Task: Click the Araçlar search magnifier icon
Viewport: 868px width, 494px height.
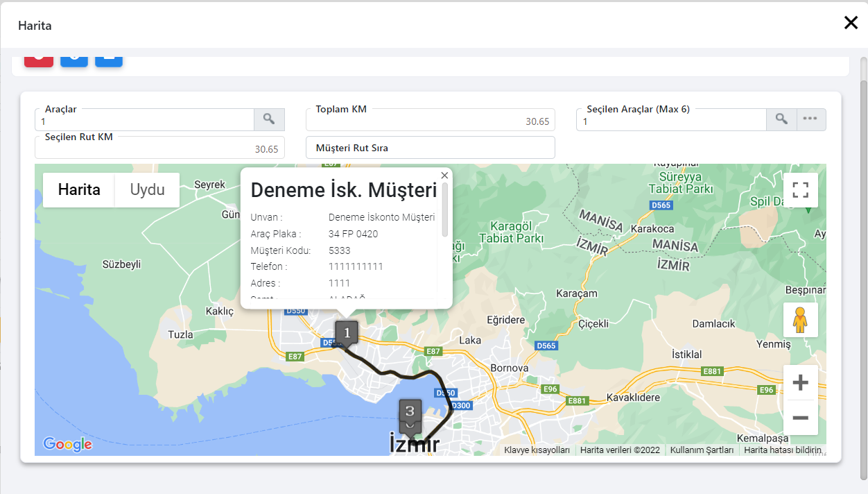Action: (x=269, y=119)
